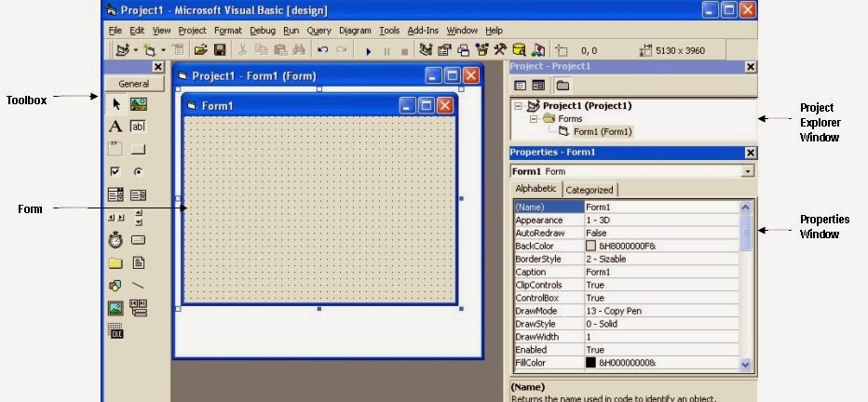The height and width of the screenshot is (402, 868).
Task: Select the TextBox control (abl icon)
Action: coord(138,127)
